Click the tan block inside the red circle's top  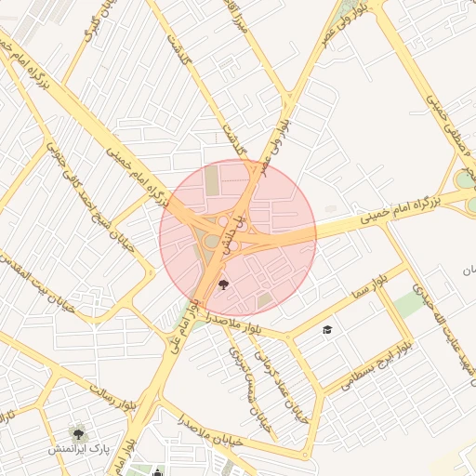[x=212, y=180]
